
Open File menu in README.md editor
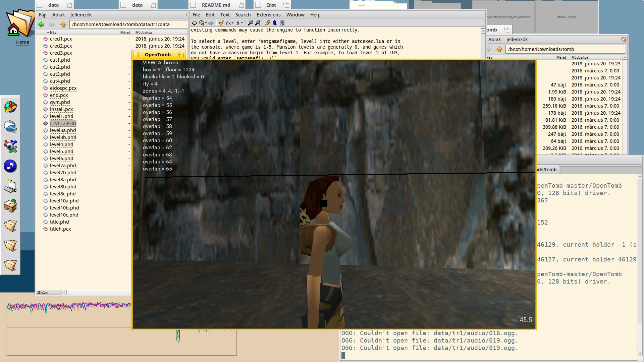(196, 15)
